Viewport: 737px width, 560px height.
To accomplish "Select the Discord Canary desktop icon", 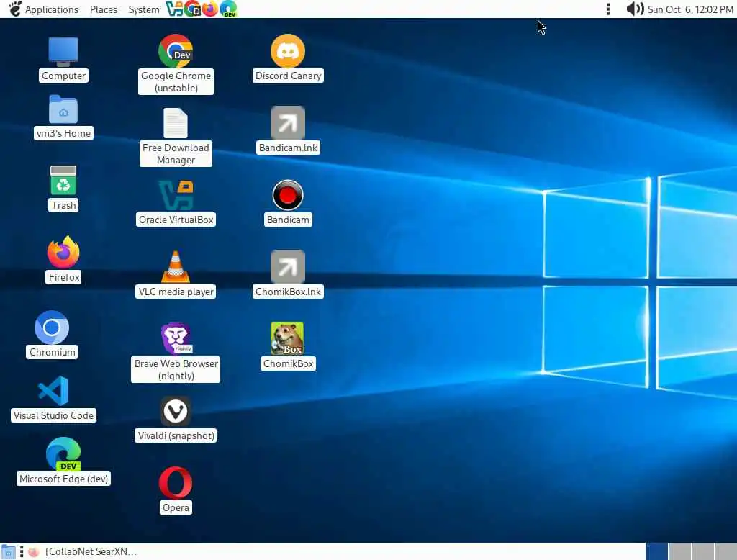I will coord(288,51).
